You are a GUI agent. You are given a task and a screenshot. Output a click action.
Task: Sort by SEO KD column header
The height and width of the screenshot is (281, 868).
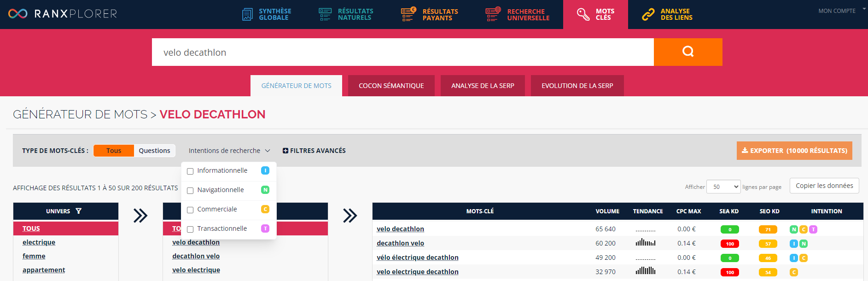click(x=769, y=211)
